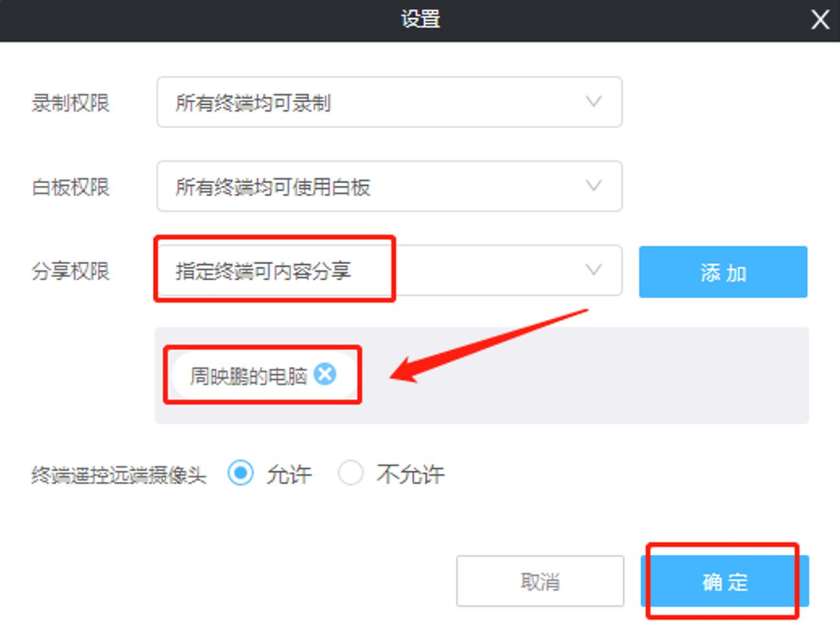Click the chevron arrow in the 白板权限 box

[594, 186]
